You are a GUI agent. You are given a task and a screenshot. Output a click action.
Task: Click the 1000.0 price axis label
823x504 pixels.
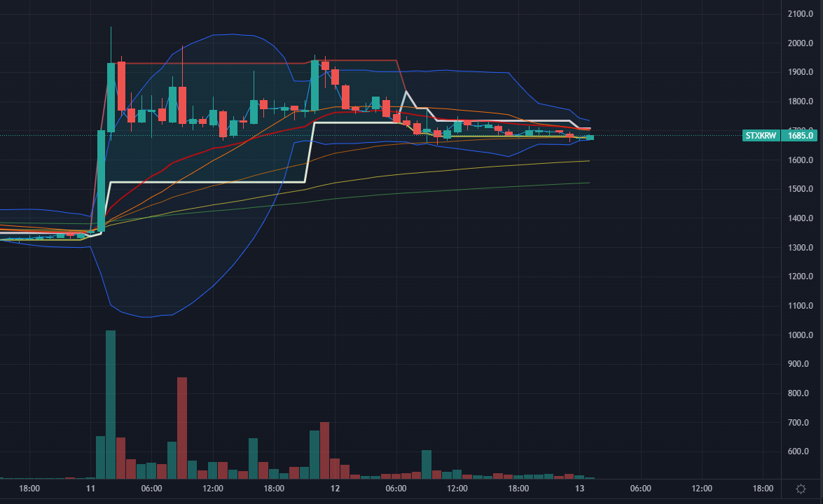click(x=800, y=335)
